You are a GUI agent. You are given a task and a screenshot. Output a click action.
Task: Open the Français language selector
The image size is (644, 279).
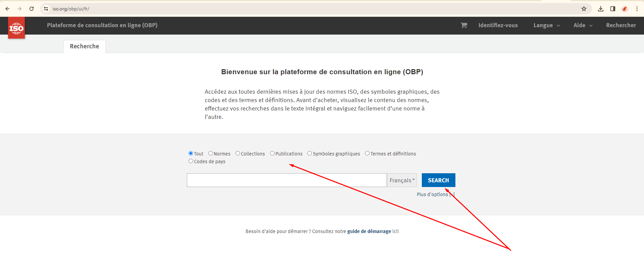click(402, 180)
